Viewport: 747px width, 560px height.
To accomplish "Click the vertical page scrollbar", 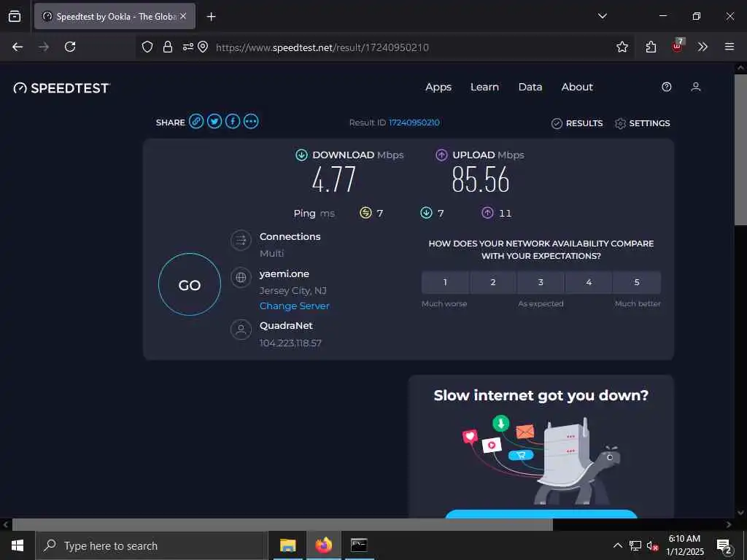I will click(x=740, y=149).
